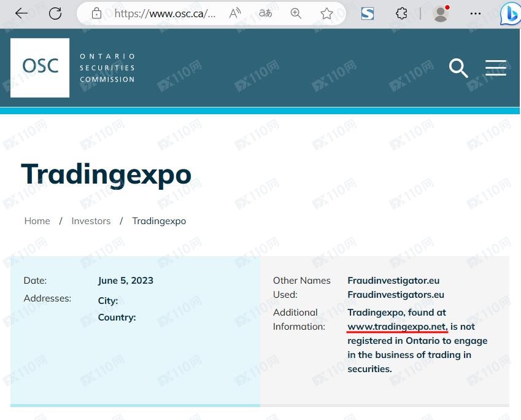Launch the Bing sidebar button
The height and width of the screenshot is (420, 521).
(x=509, y=14)
